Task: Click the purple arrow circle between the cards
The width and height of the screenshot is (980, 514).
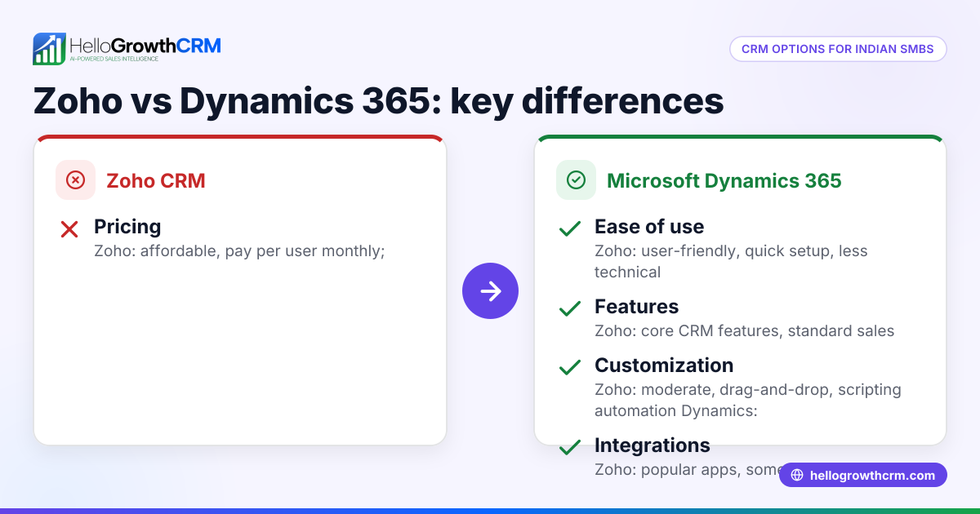Action: pos(490,290)
